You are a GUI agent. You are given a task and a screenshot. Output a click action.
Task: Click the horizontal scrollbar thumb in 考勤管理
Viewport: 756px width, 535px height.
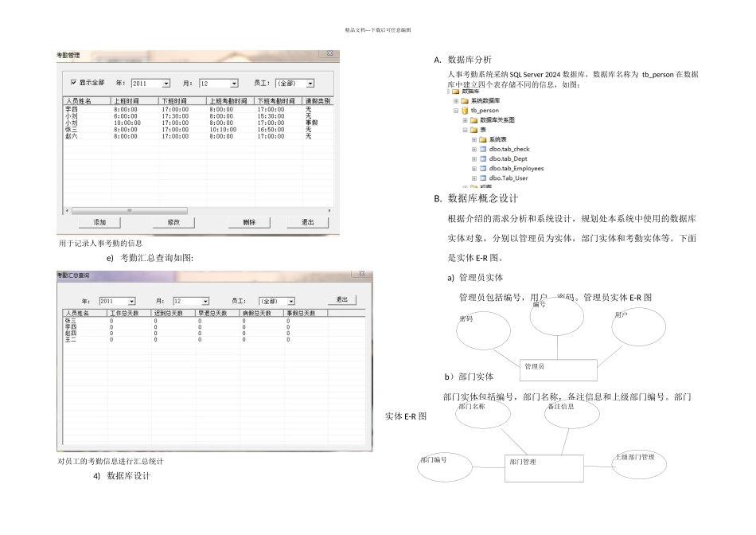(129, 211)
